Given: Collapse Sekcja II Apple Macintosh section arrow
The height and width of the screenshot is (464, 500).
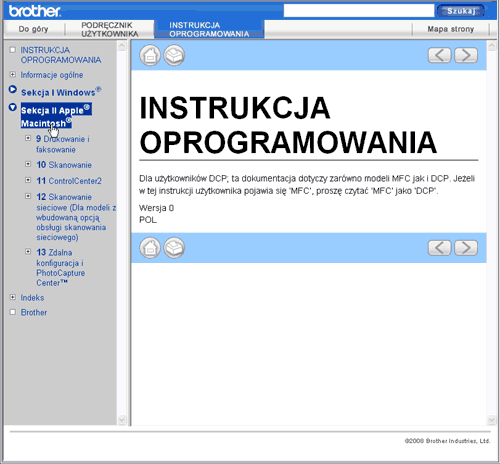Looking at the screenshot, I should [x=13, y=107].
